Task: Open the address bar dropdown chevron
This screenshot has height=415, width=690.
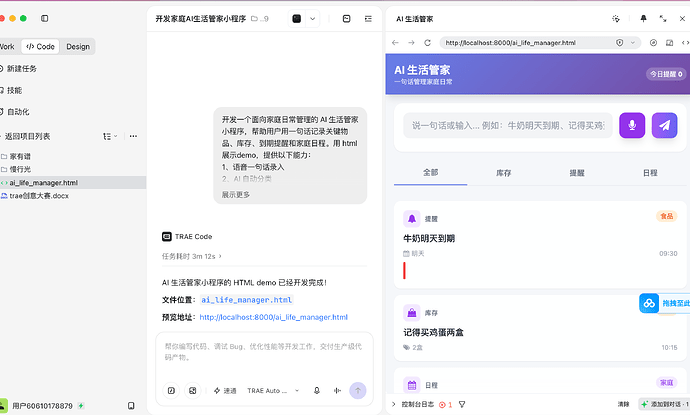Action: pyautogui.click(x=633, y=43)
